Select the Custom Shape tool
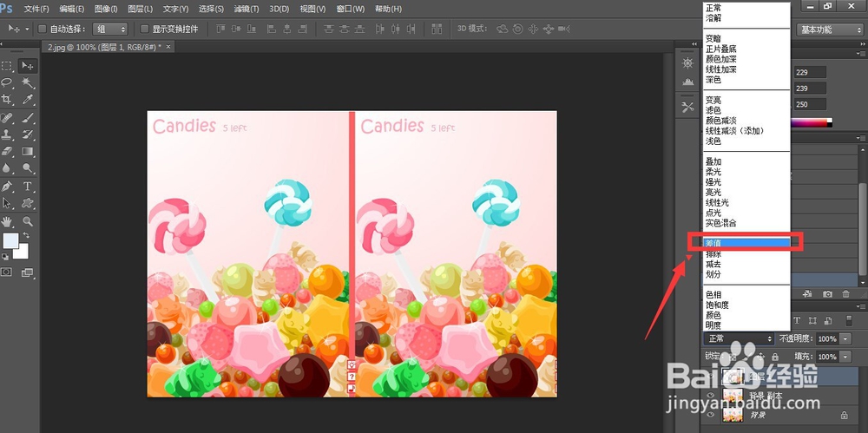 [x=27, y=203]
